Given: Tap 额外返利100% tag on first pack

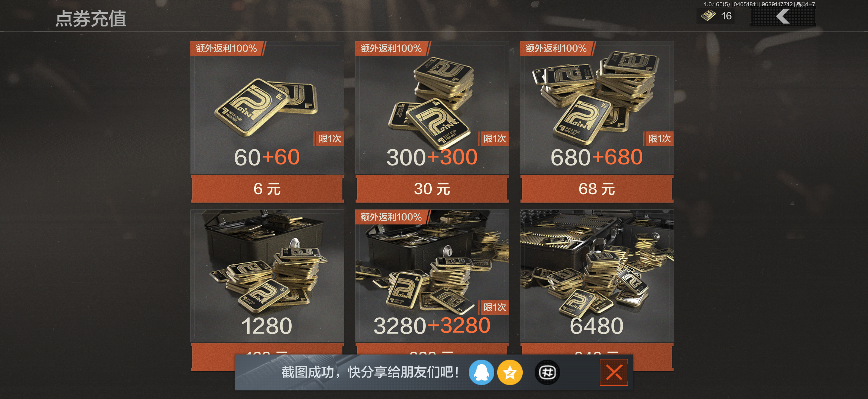Looking at the screenshot, I should 227,49.
